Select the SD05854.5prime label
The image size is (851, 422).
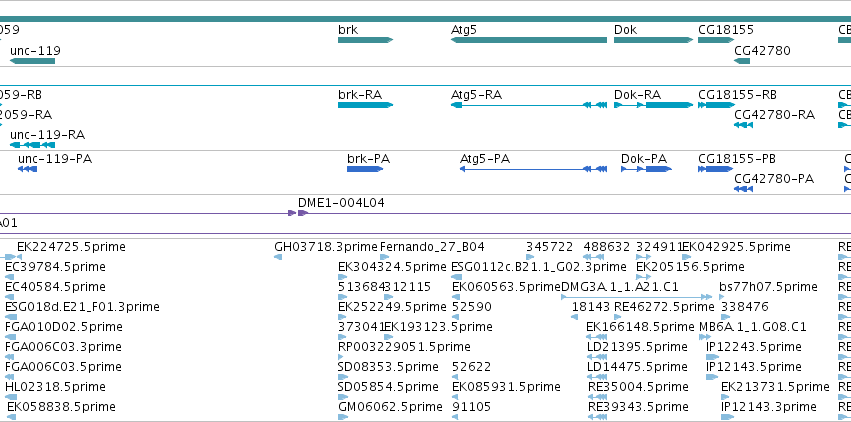pyautogui.click(x=388, y=387)
